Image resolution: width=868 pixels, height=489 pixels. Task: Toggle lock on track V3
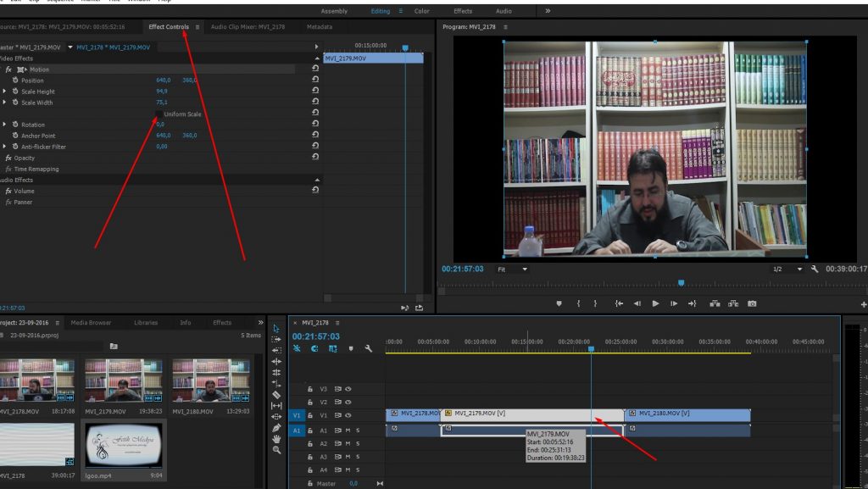310,389
